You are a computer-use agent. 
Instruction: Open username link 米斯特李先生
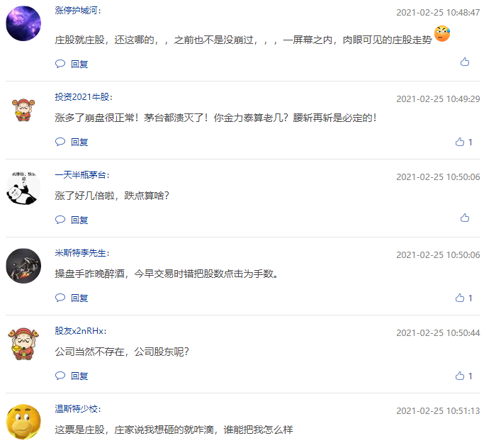81,253
